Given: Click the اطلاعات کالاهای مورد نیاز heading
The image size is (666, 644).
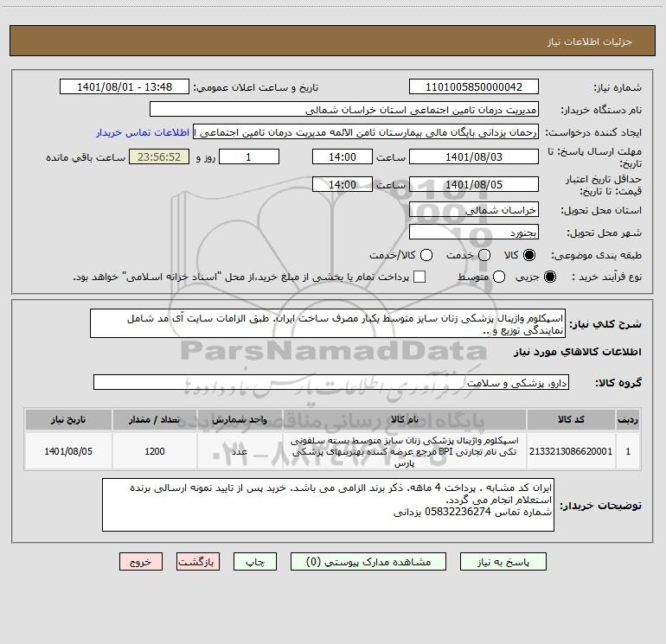Looking at the screenshot, I should tap(577, 352).
